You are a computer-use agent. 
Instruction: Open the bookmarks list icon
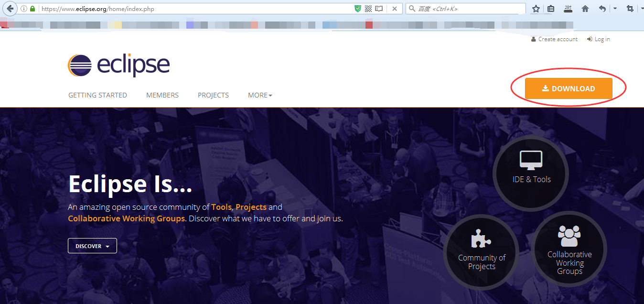pyautogui.click(x=551, y=9)
